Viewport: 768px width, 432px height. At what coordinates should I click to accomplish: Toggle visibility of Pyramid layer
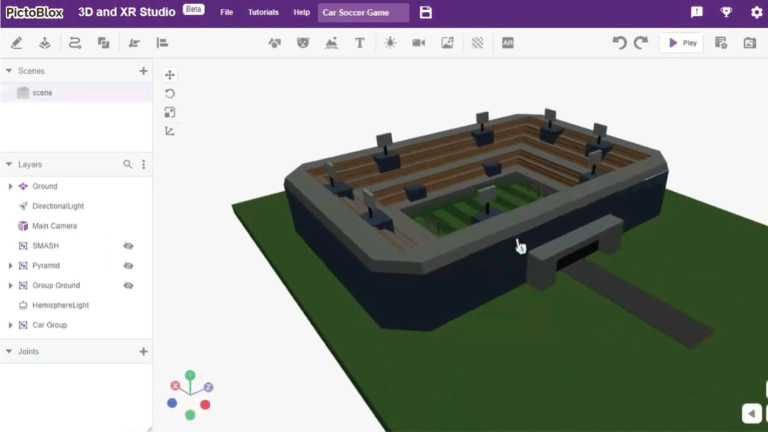pyautogui.click(x=128, y=266)
